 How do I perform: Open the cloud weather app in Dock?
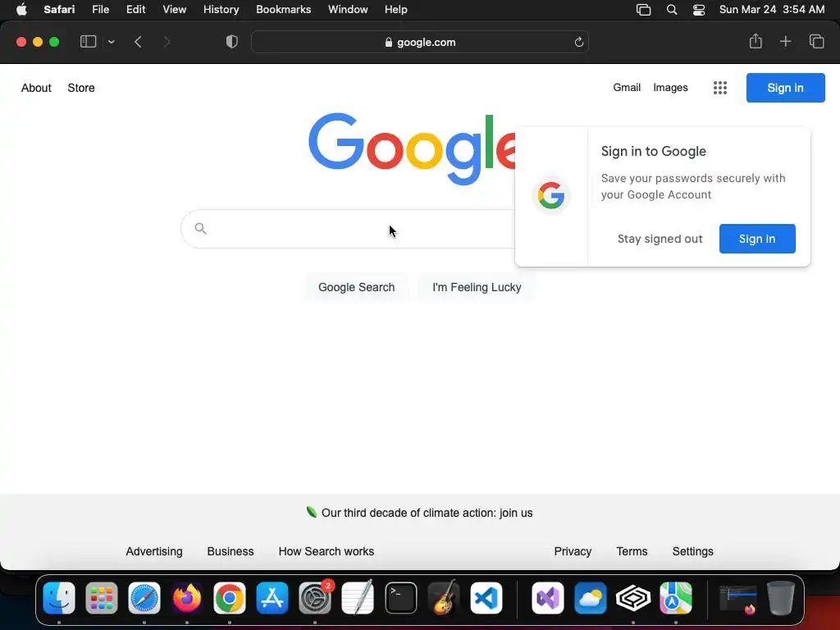click(x=591, y=598)
